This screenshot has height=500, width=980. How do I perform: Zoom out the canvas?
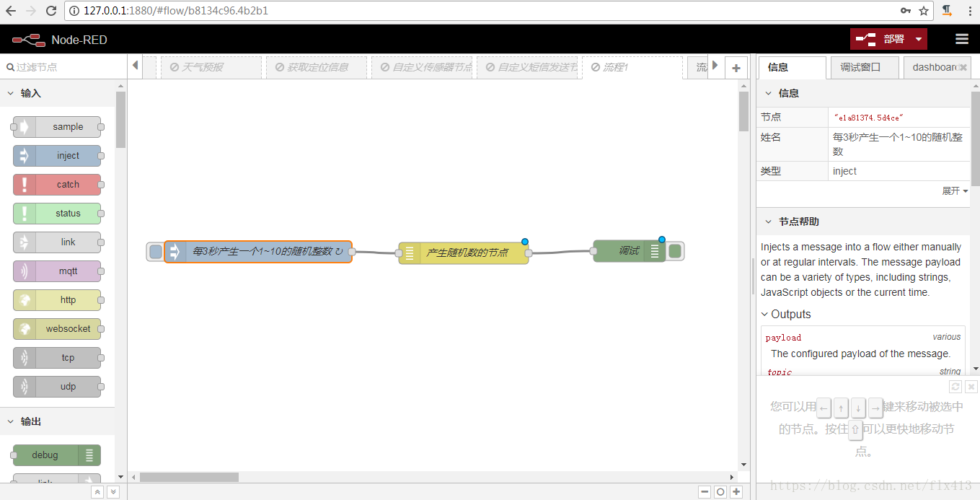pyautogui.click(x=705, y=492)
